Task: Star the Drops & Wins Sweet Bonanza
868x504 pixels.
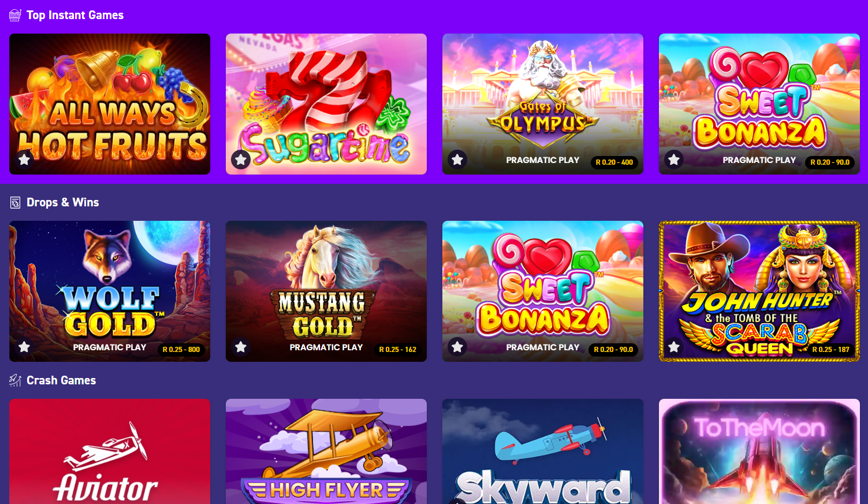Action: tap(457, 347)
